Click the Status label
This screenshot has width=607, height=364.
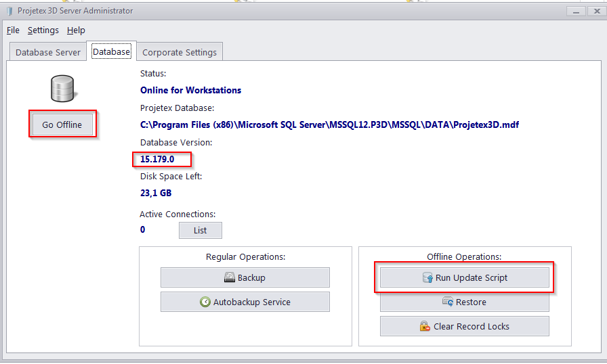pyautogui.click(x=153, y=74)
